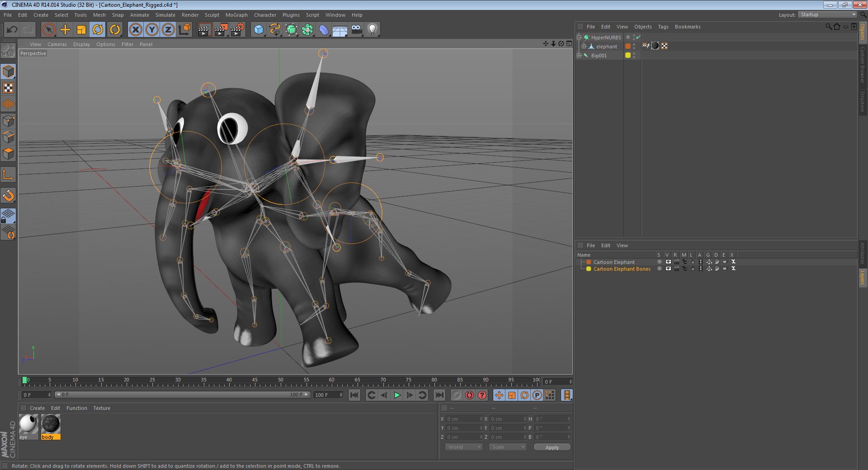
Task: Click the red question-mark keyframe selection button
Action: click(482, 395)
